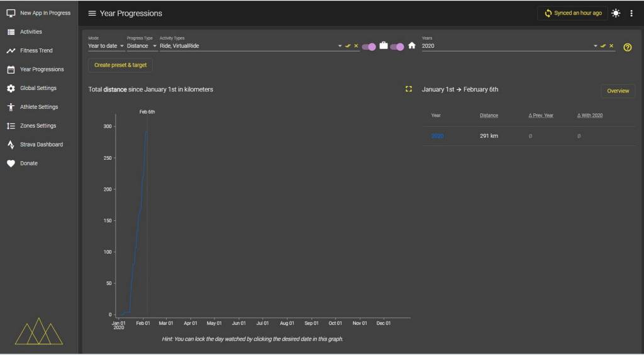
Task: Click the Synced an hour ago button
Action: (572, 13)
